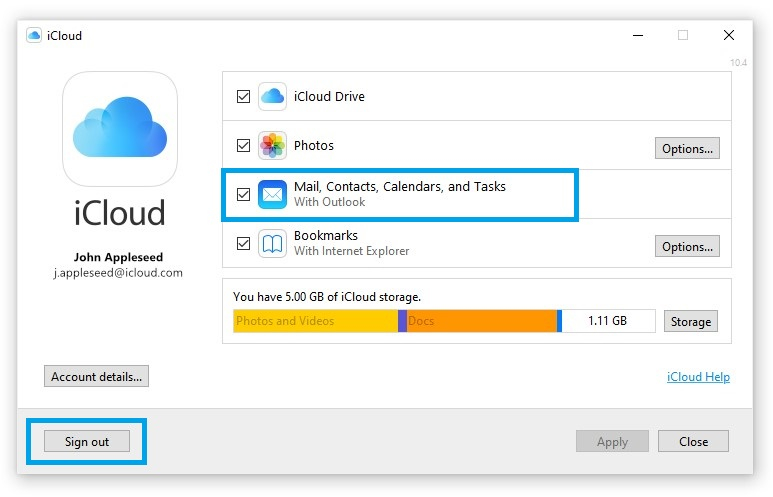Click the j.appleseed@icloud.com email text
Screen dimensions: 773x497
(118, 273)
